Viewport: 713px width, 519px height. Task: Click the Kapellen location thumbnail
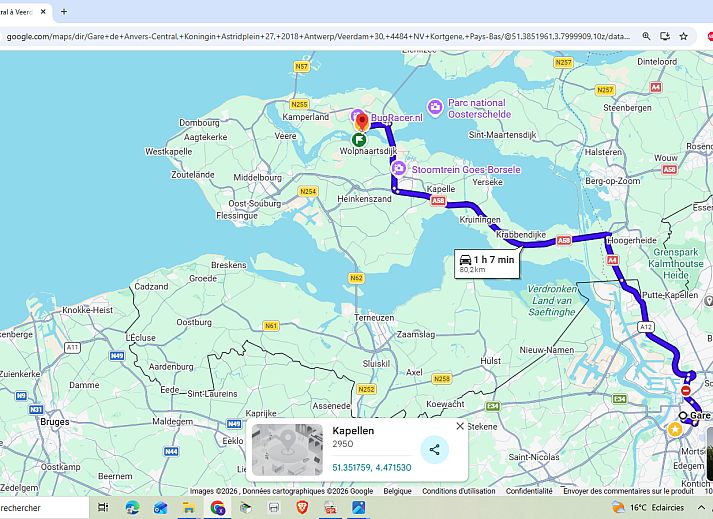287,449
